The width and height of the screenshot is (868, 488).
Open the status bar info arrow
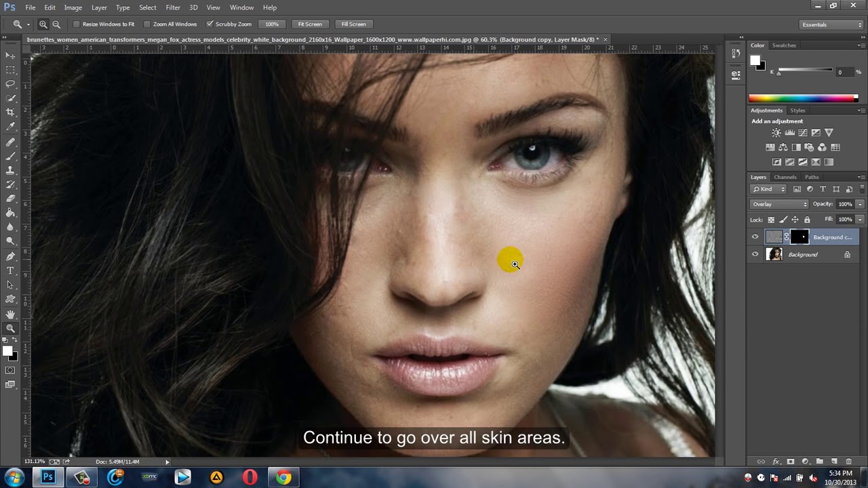point(167,462)
